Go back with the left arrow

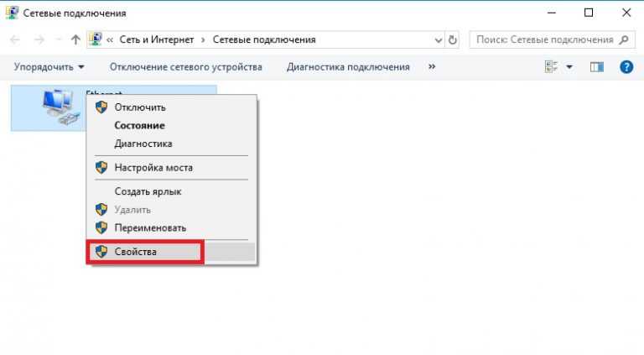(x=15, y=39)
